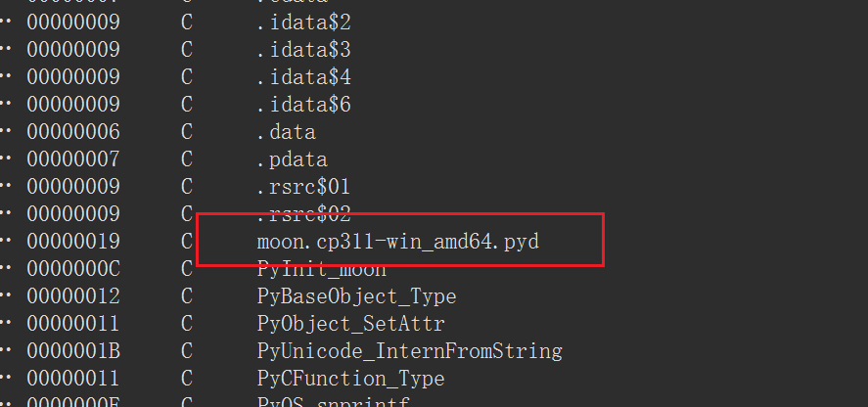Screen dimensions: 868x407
Task: Click the length value 00000019
Action: (x=73, y=241)
